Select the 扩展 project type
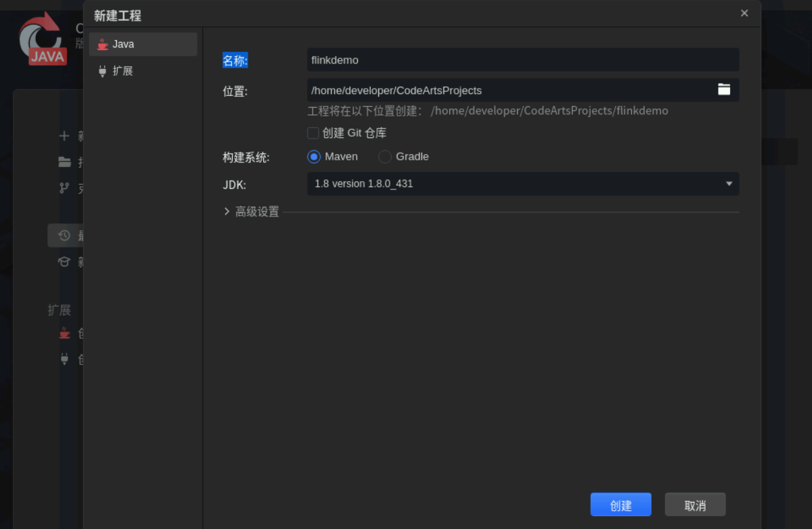 [143, 71]
